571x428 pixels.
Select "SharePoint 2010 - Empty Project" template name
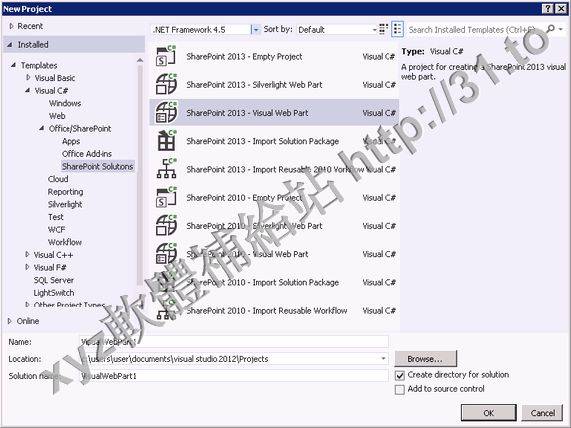[x=244, y=197]
